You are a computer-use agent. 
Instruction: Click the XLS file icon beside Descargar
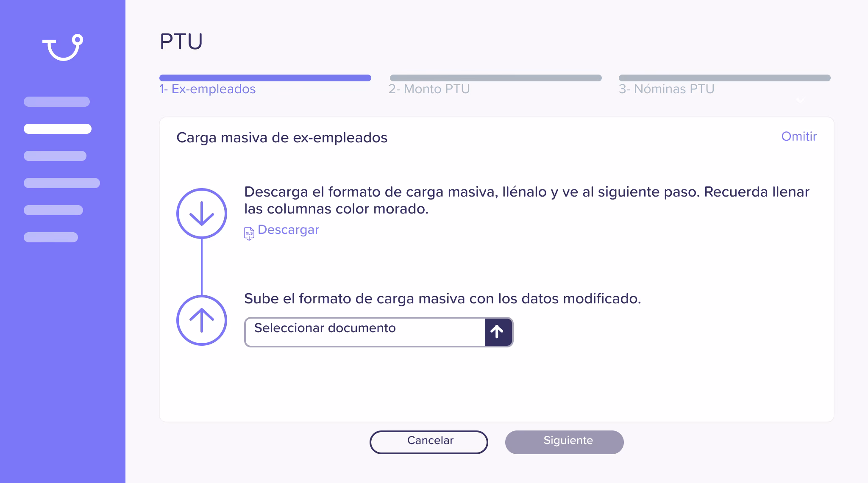point(249,233)
